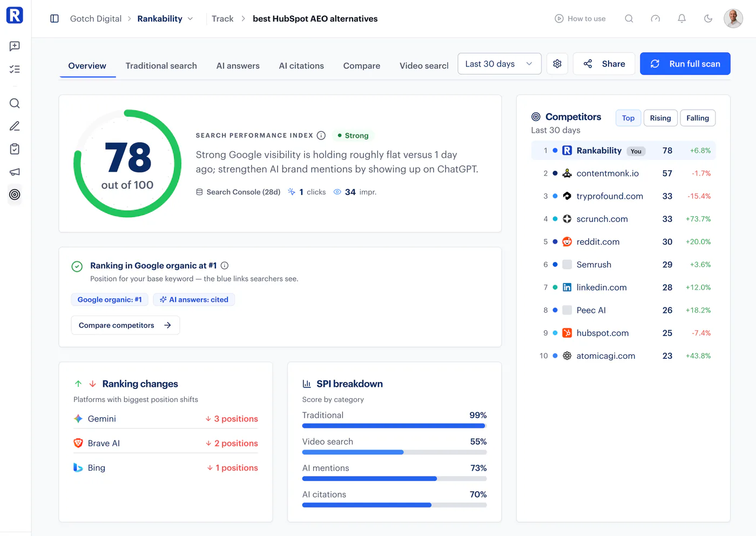Click info icon next to Search Performance Index
This screenshot has height=536, width=756.
[321, 136]
